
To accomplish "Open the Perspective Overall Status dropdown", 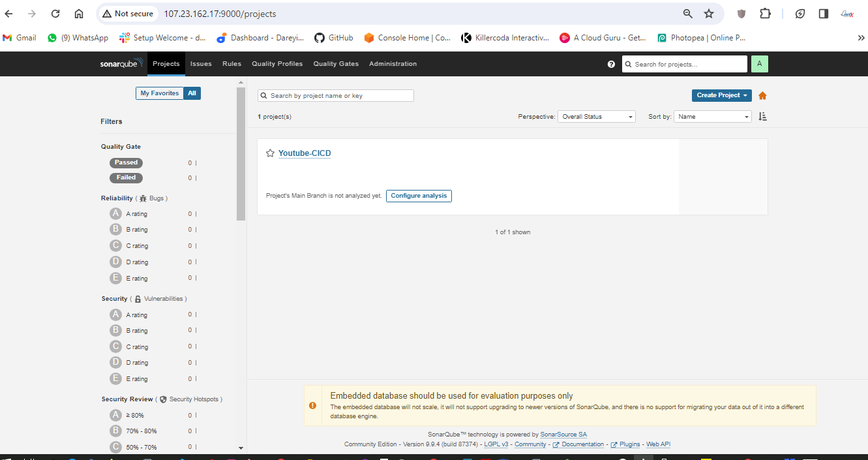I will tap(596, 117).
